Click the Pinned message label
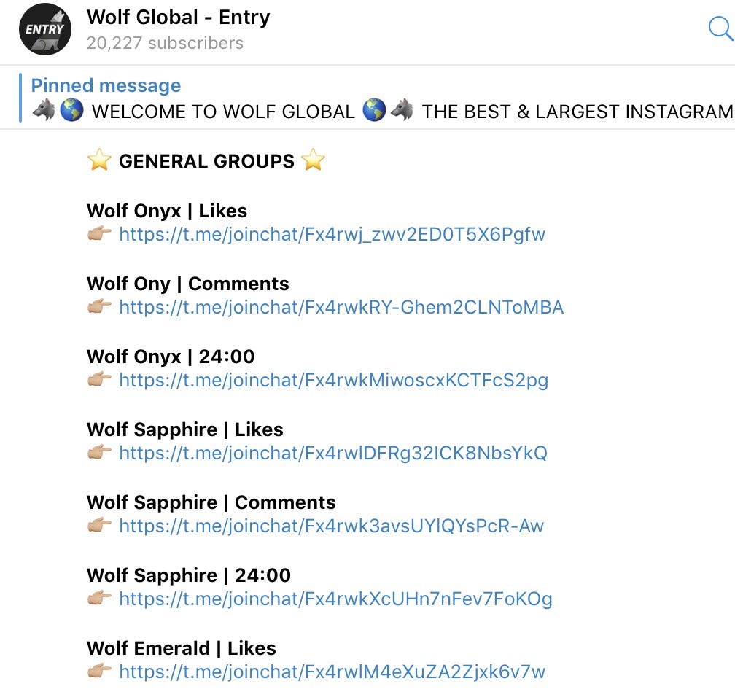 coord(106,85)
